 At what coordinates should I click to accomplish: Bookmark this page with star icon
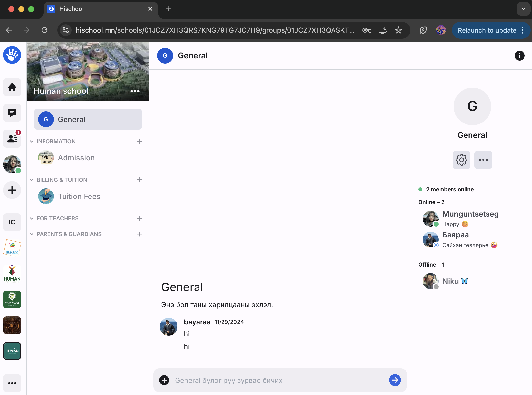tap(398, 30)
